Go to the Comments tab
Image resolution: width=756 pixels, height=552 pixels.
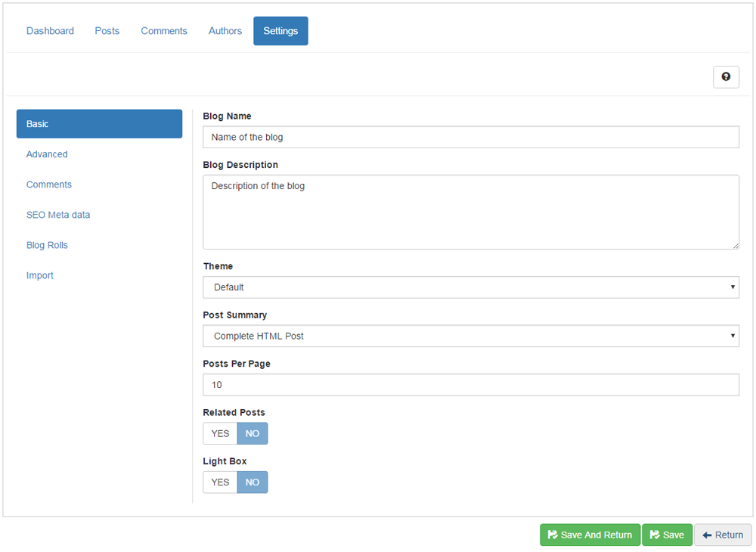click(164, 31)
